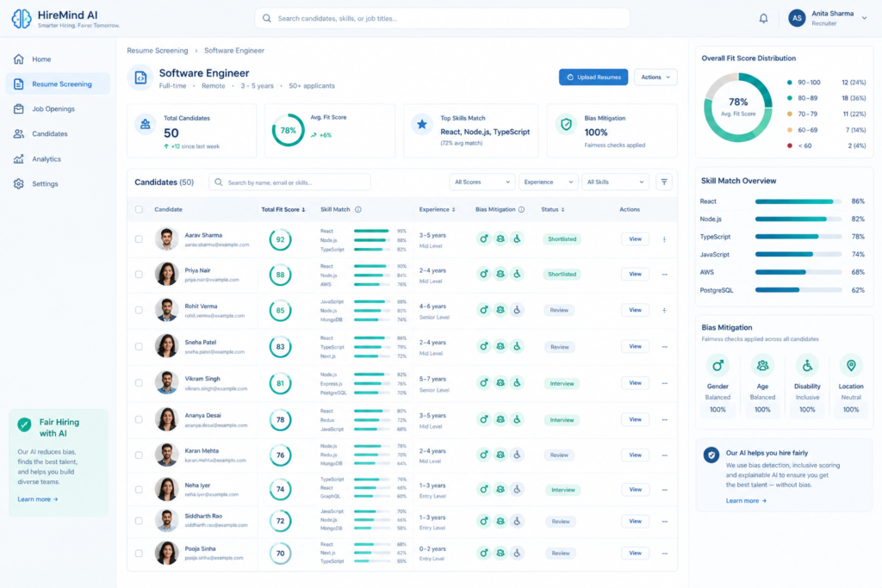Click disability icon in Rohit Verma row

coord(517,310)
